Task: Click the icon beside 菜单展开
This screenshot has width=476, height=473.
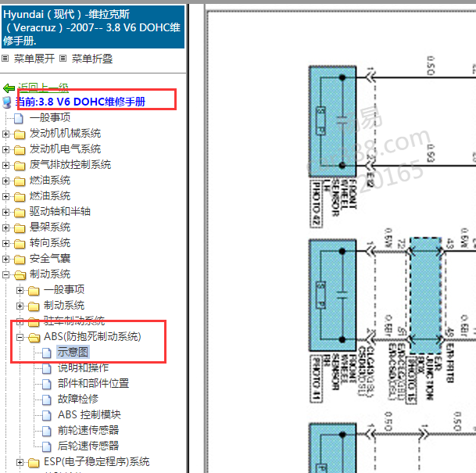Action: 5,59
